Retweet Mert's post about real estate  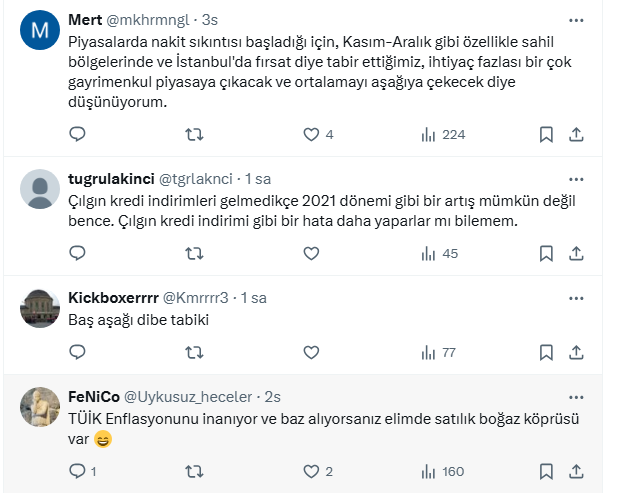click(195, 134)
